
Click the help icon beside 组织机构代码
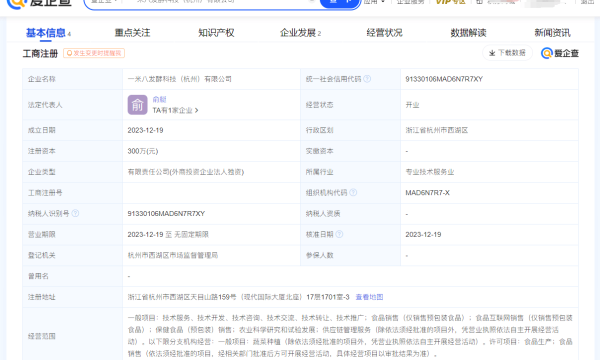coord(353,192)
